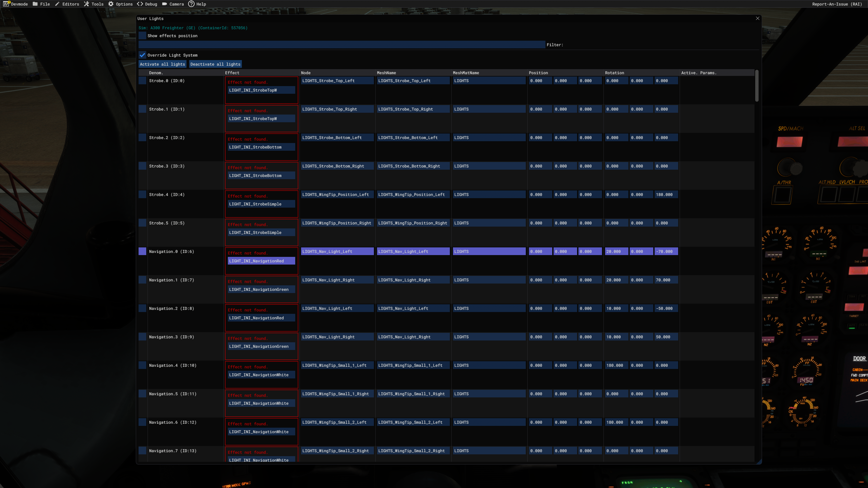Click Strobe.4 rotation field showing 180.000
The height and width of the screenshot is (488, 868).
point(666,195)
